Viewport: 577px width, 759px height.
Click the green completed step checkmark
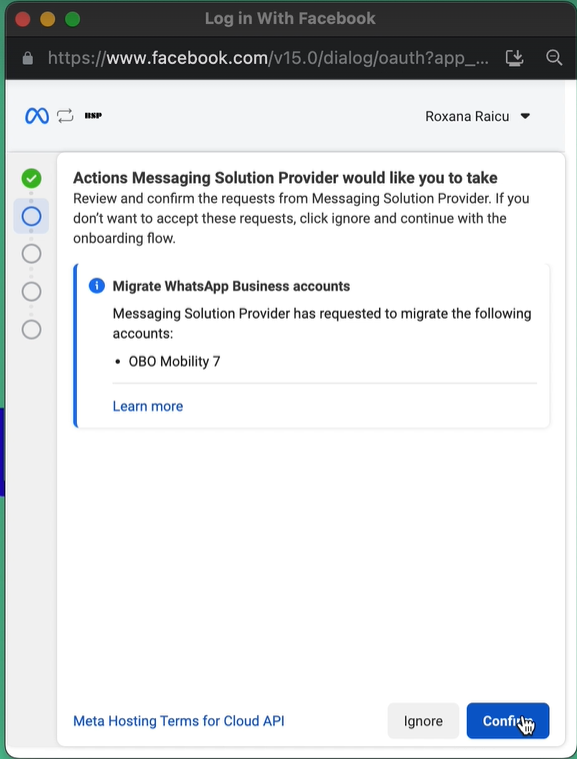(x=31, y=178)
